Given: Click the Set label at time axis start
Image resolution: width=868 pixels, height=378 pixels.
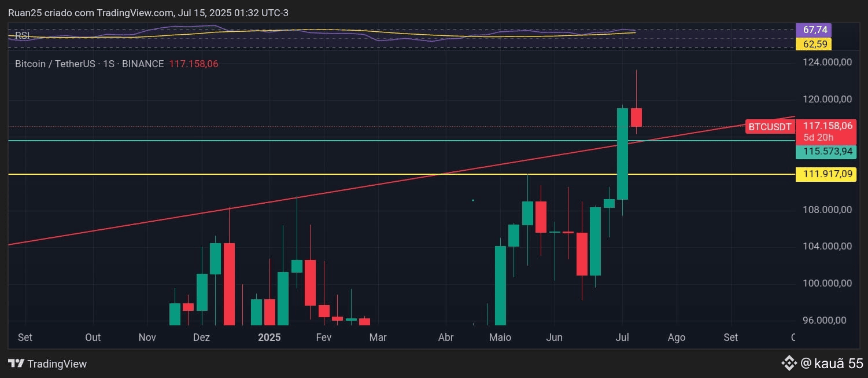Looking at the screenshot, I should (25, 337).
